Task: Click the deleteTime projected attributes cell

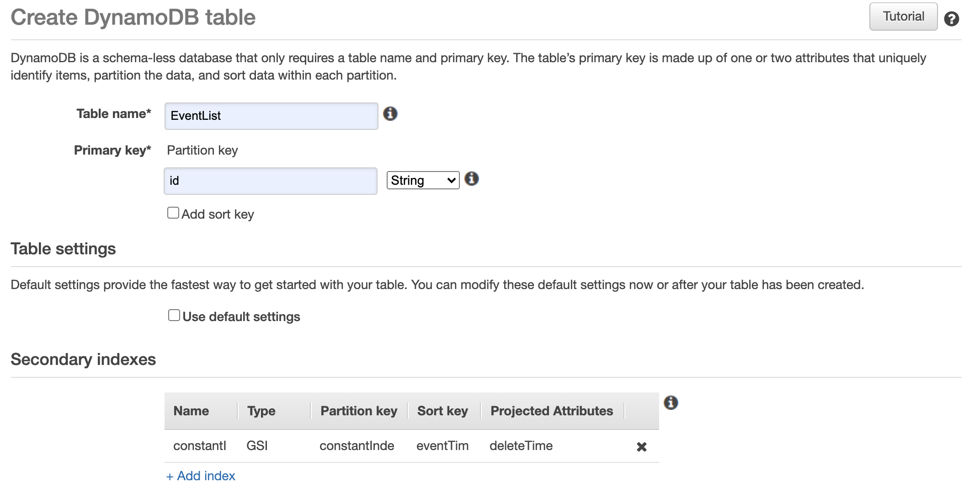Action: (521, 446)
